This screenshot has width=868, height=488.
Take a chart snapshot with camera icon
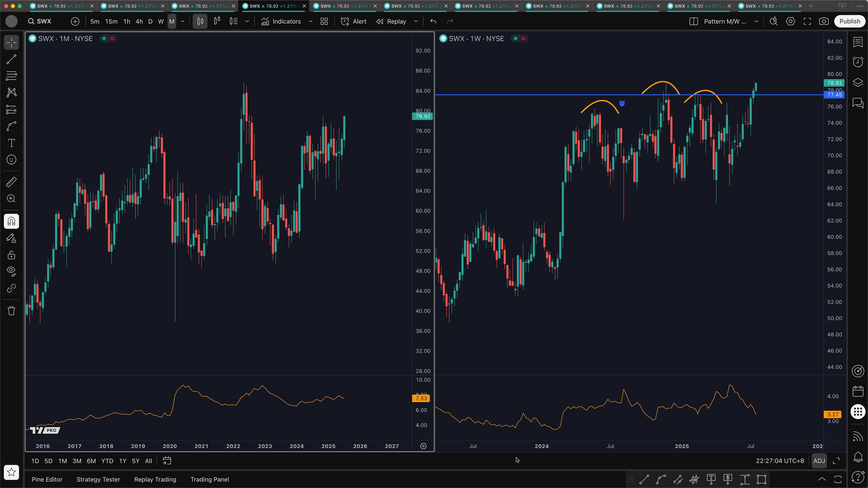[x=824, y=21]
